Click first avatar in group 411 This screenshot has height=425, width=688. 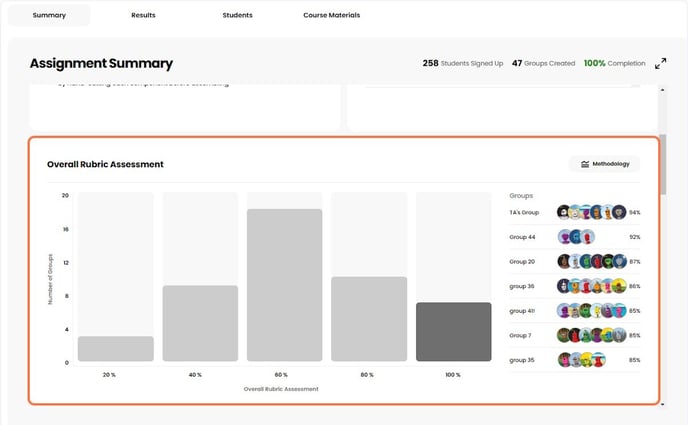[564, 311]
